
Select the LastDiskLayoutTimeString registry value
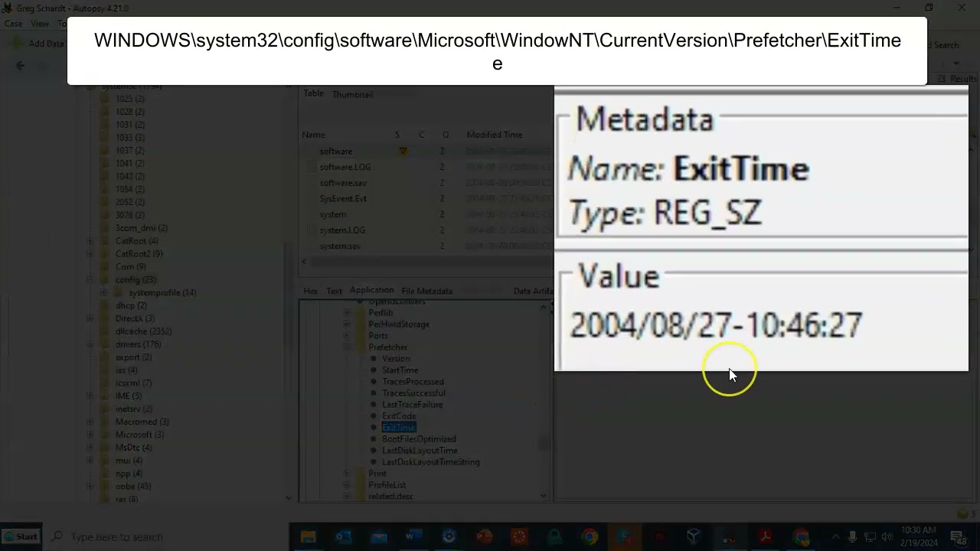(430, 462)
